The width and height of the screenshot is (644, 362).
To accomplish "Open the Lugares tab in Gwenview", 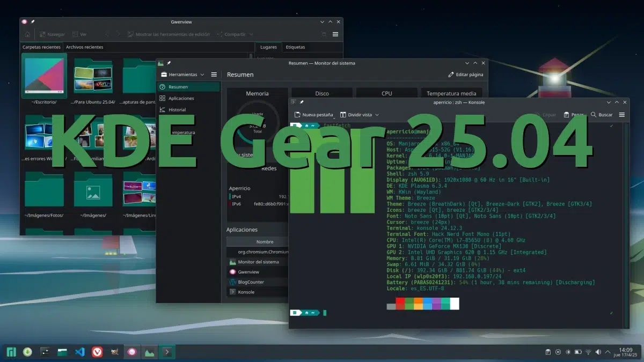I will point(268,47).
